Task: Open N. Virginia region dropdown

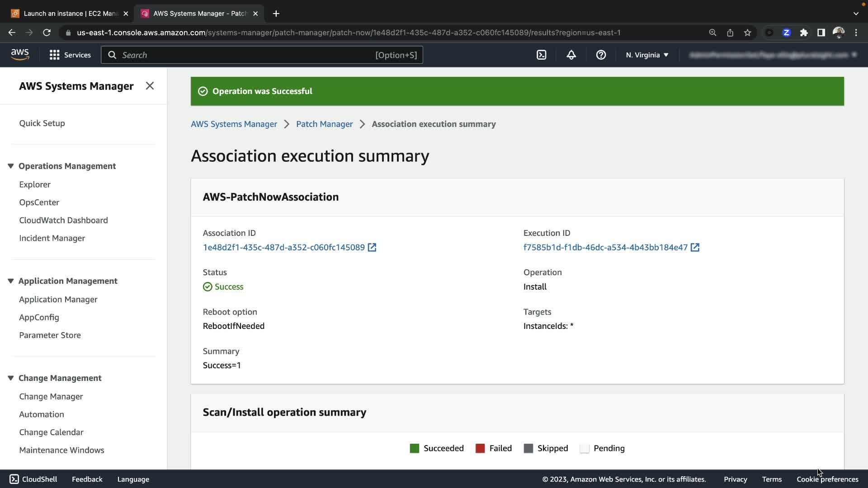Action: (647, 55)
